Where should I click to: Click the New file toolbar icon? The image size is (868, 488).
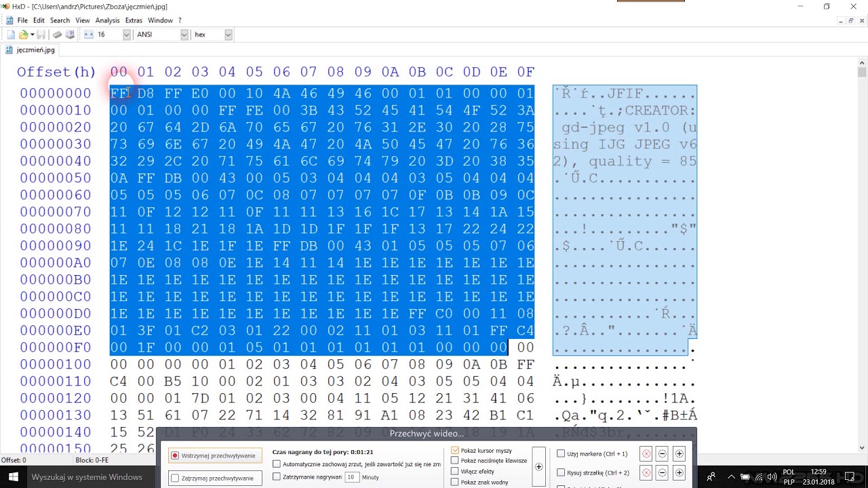(11, 35)
